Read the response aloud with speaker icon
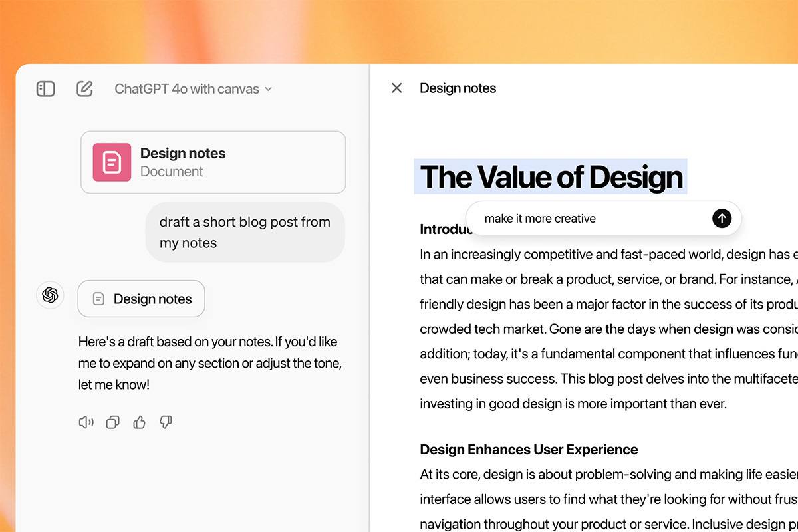Screen dimensions: 798x532 (x=86, y=422)
